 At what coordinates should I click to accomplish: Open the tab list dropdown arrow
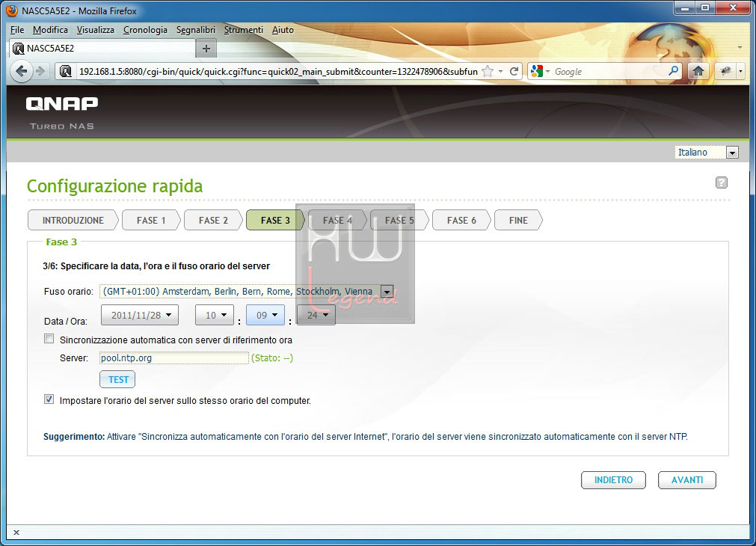click(740, 48)
